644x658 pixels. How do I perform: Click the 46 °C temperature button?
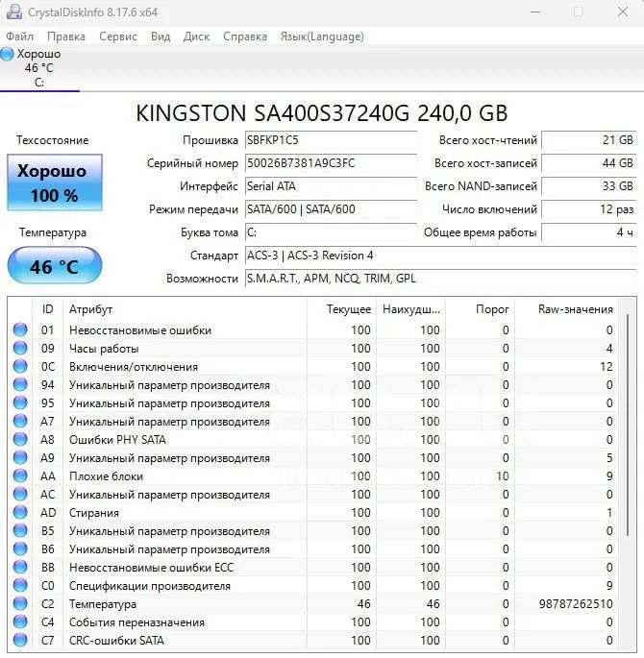point(55,266)
